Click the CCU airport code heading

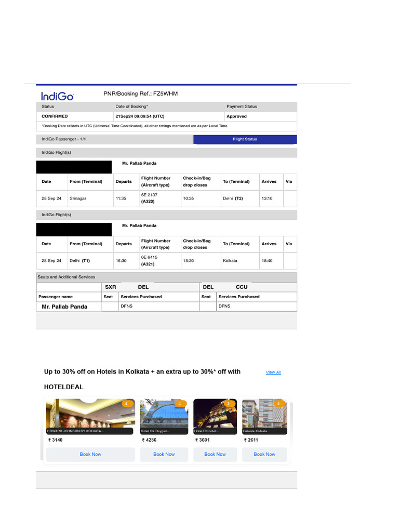[x=242, y=287]
